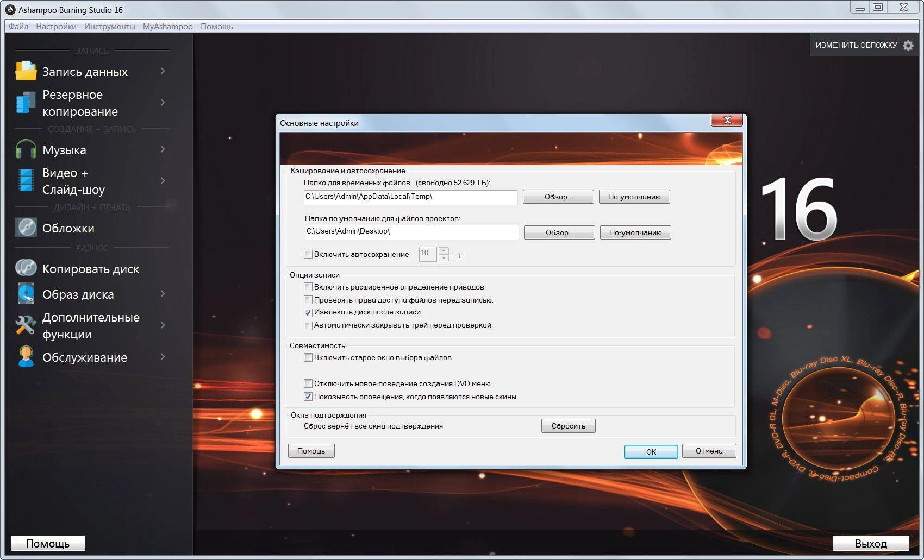Check Автоматически закрывать трей перед проверкой
924x560 pixels.
(308, 325)
